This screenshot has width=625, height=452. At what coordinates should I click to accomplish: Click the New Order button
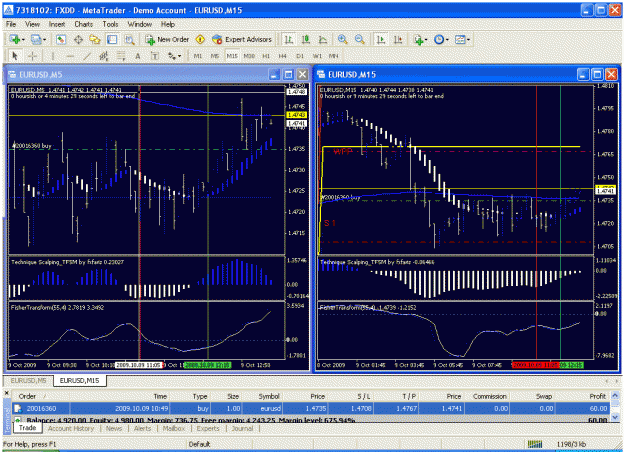167,39
